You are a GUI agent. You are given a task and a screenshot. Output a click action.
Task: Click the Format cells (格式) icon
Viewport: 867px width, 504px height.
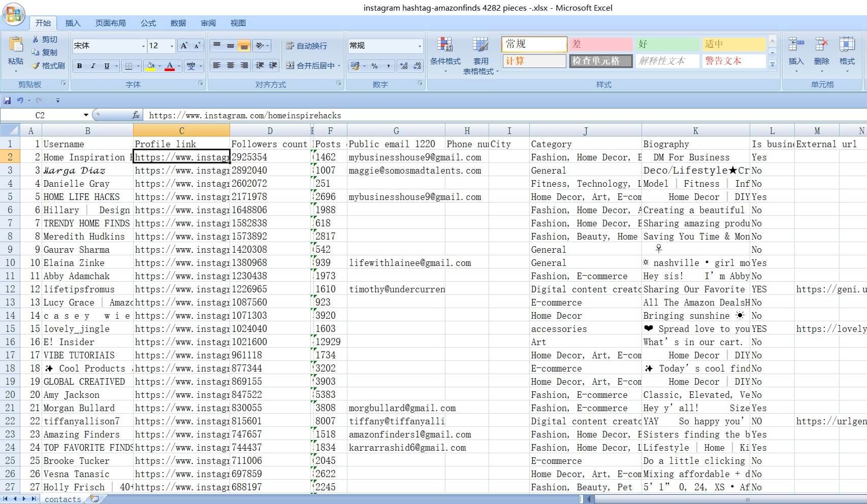[847, 45]
